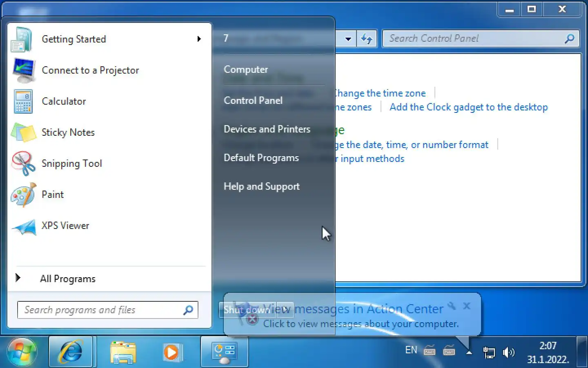Click the wrench icon in notification balloon
The width and height of the screenshot is (588, 368).
click(452, 305)
